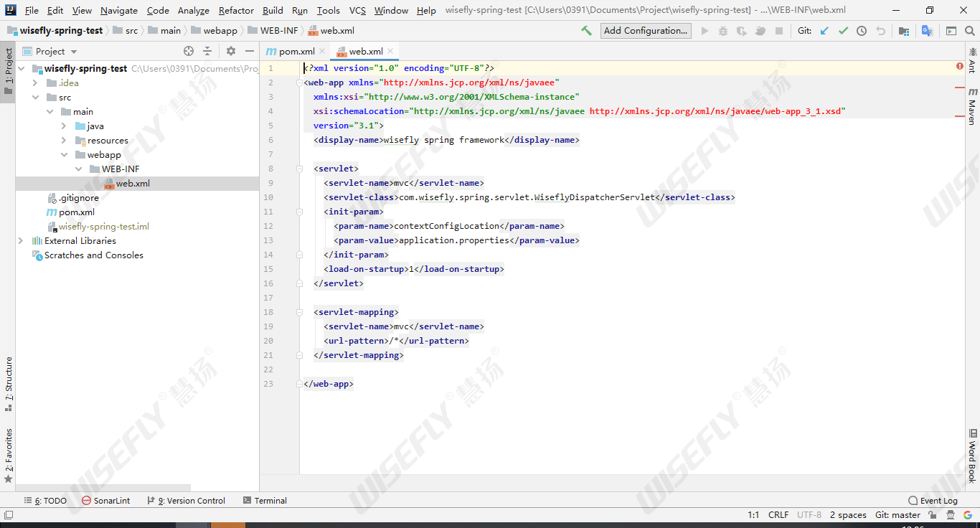Open the TODO tool window
This screenshot has height=528, width=980.
pyautogui.click(x=45, y=501)
